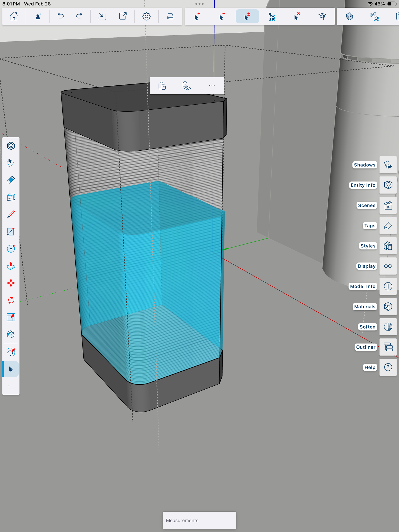This screenshot has height=532, width=399.
Task: Open the Materials panel icon
Action: point(388,307)
